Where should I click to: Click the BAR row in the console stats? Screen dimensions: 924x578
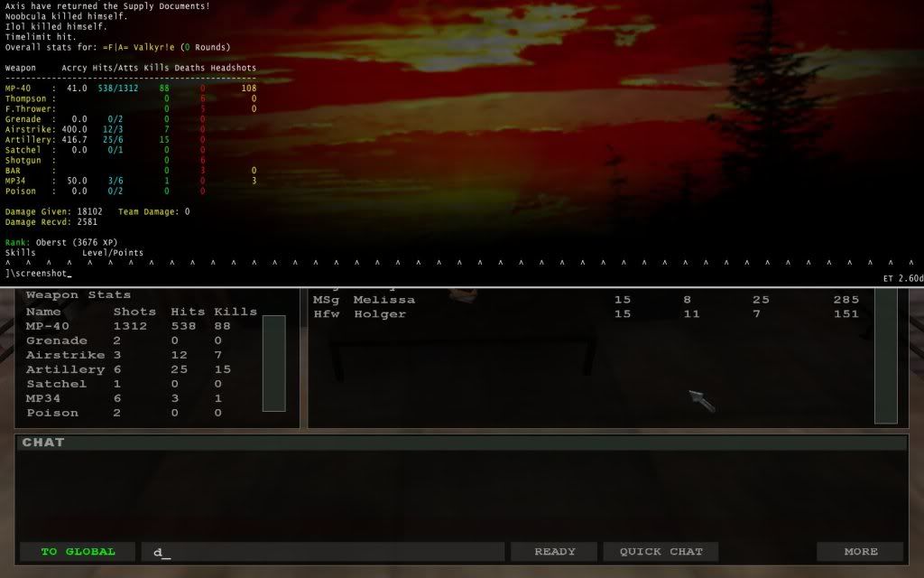[x=131, y=171]
